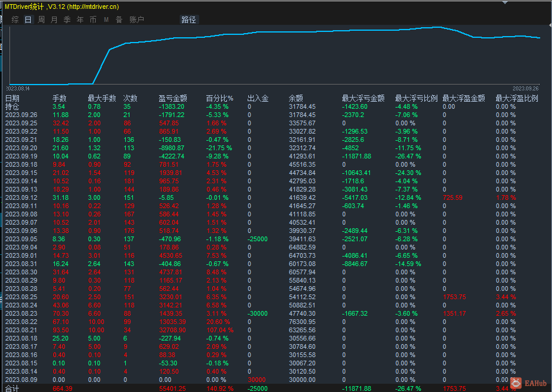The height and width of the screenshot is (392, 552).
Task: Click the 最大浮盈金额 column header
Action: pos(463,98)
